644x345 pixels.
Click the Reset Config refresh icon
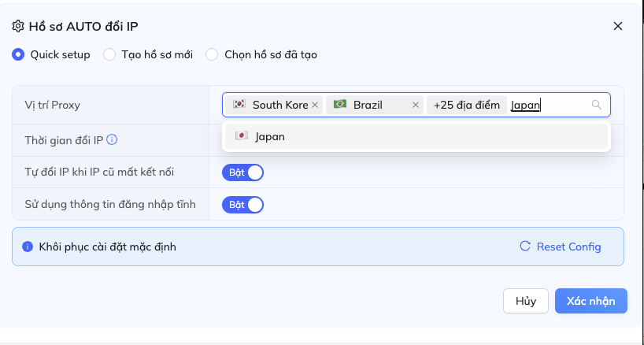point(525,247)
